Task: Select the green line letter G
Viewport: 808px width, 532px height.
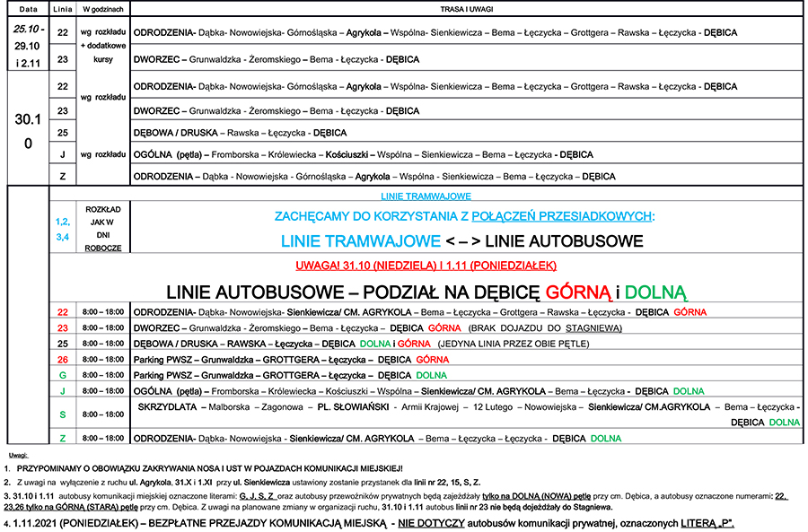Action: [x=63, y=375]
